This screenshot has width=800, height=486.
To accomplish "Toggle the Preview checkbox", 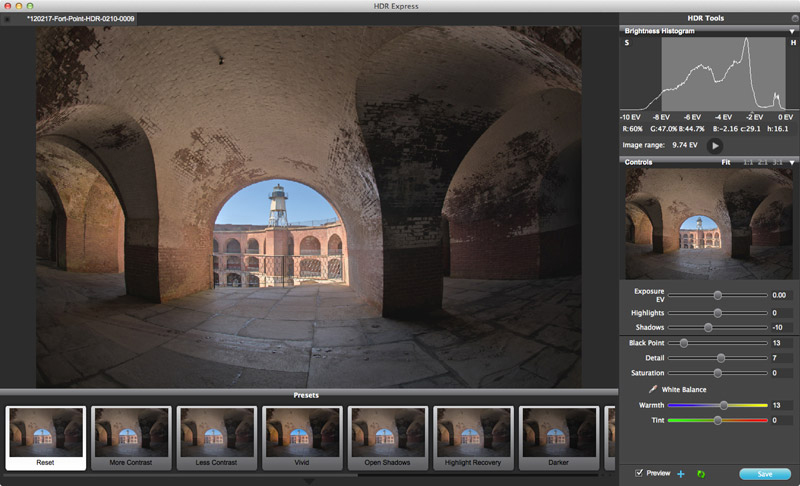I will coord(639,473).
